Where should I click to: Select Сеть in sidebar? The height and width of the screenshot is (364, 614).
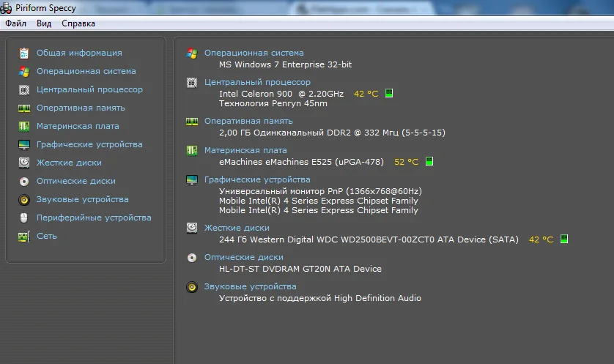(47, 236)
